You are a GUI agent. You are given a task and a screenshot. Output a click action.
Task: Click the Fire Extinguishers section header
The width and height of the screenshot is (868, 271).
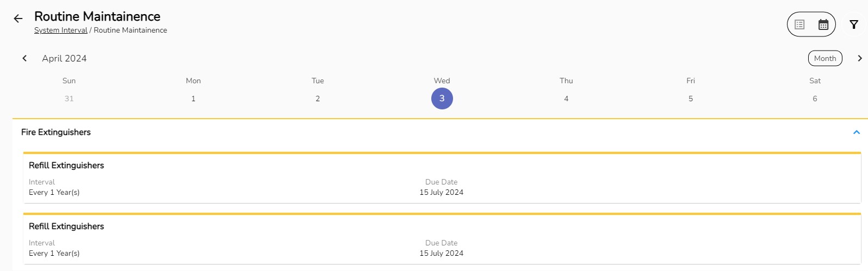coord(56,132)
